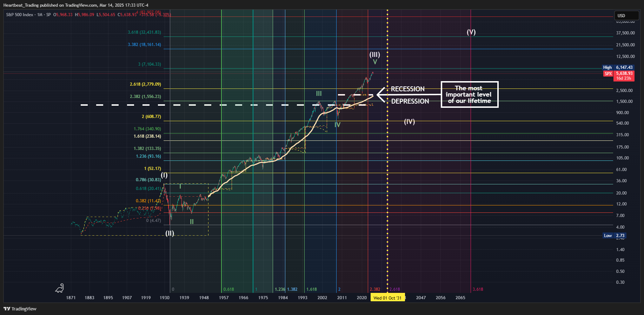Click the open value "O5,968.33" in header
The image size is (644, 315).
[63, 15]
